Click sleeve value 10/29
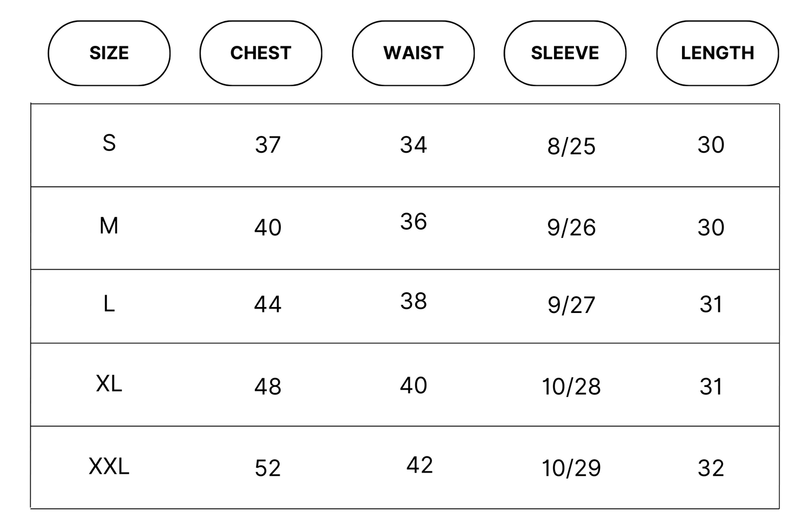810x532 pixels. tap(571, 468)
